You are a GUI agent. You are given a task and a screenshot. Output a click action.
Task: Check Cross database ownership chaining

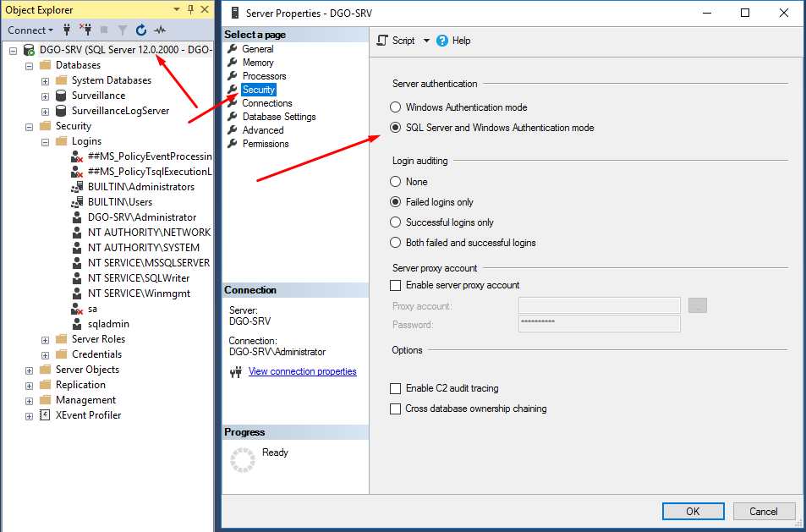click(x=397, y=408)
